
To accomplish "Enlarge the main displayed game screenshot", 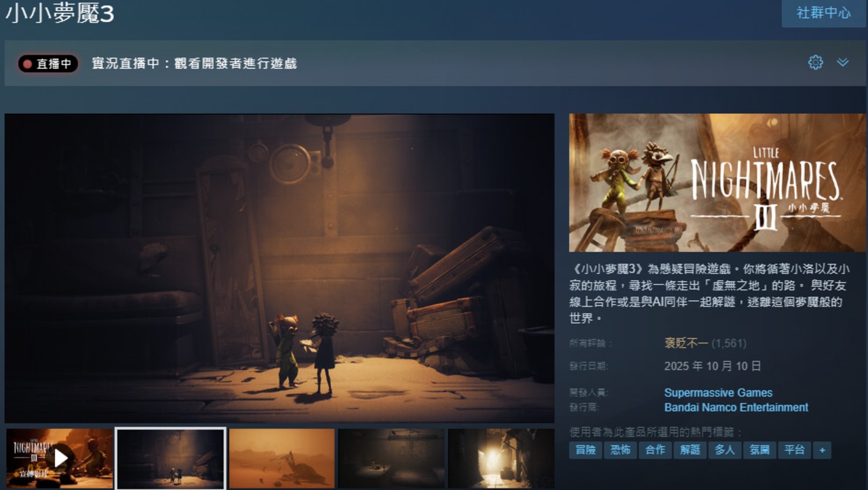I will [x=279, y=268].
